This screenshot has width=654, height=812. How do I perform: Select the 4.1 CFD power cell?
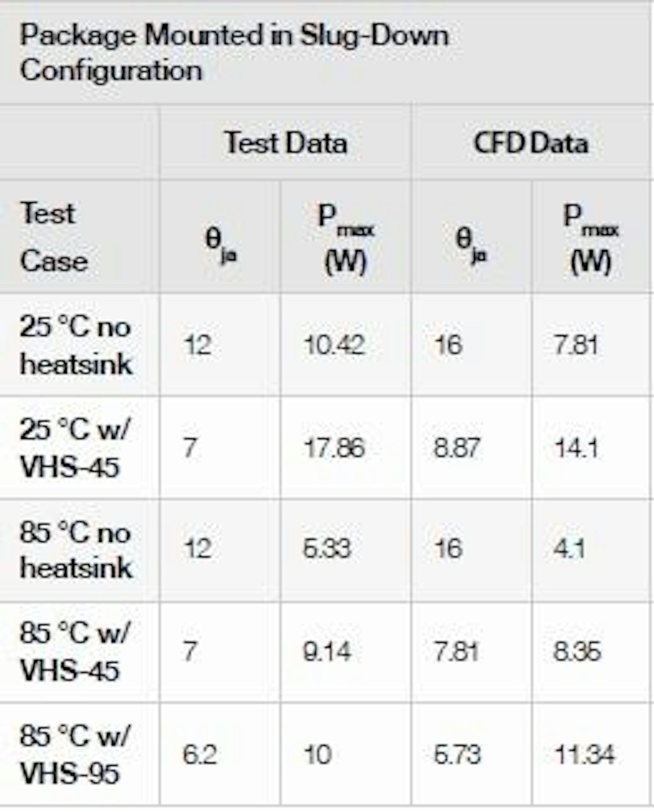(x=569, y=548)
